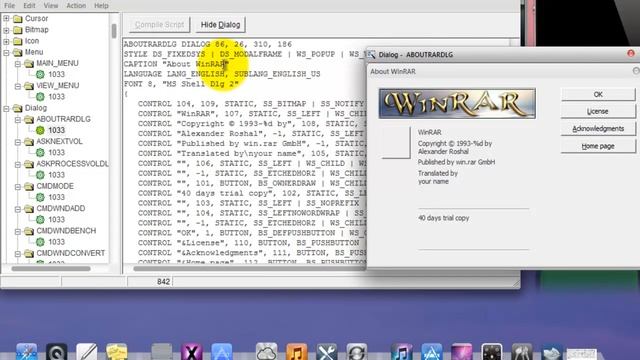Click the Dialog folder icon in tree
Screen dimensions: 640x360
click(x=18, y=108)
